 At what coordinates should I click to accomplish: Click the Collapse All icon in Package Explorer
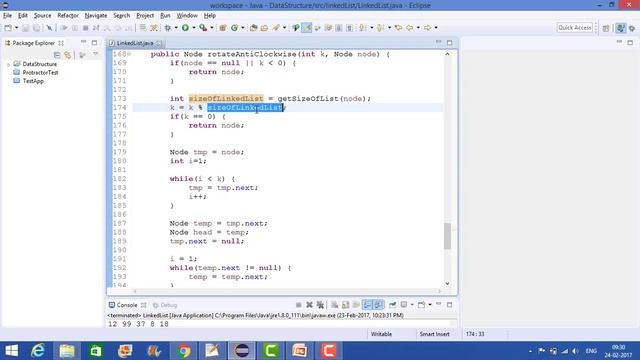(x=57, y=55)
